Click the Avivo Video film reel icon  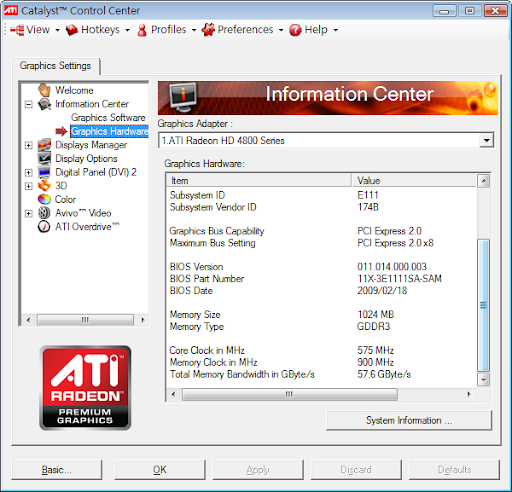44,213
